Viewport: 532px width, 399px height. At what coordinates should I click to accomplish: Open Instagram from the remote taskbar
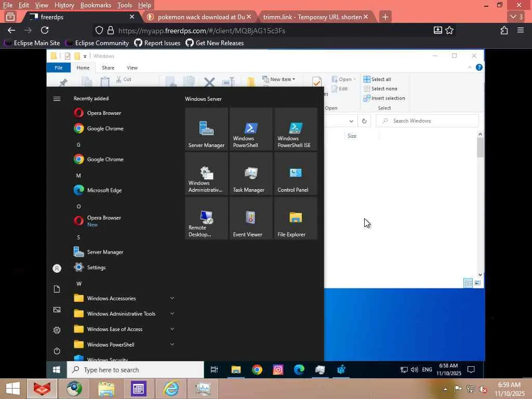[278, 369]
